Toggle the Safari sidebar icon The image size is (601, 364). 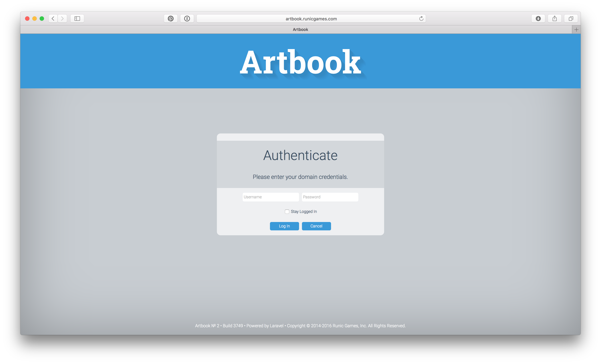(77, 19)
